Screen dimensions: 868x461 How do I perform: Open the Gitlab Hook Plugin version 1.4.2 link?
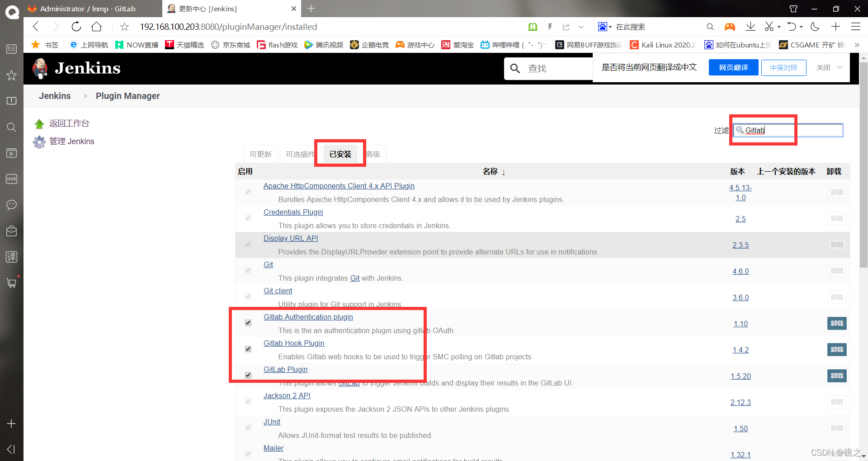[x=741, y=350]
